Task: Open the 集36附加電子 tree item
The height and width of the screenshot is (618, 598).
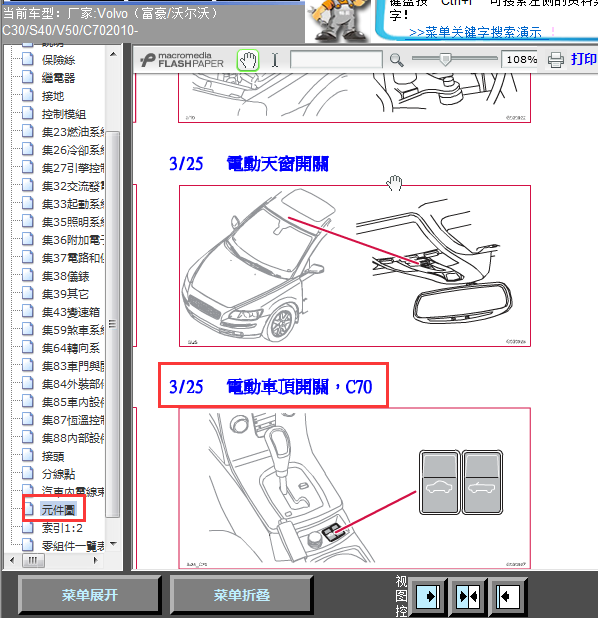Action: coord(73,240)
